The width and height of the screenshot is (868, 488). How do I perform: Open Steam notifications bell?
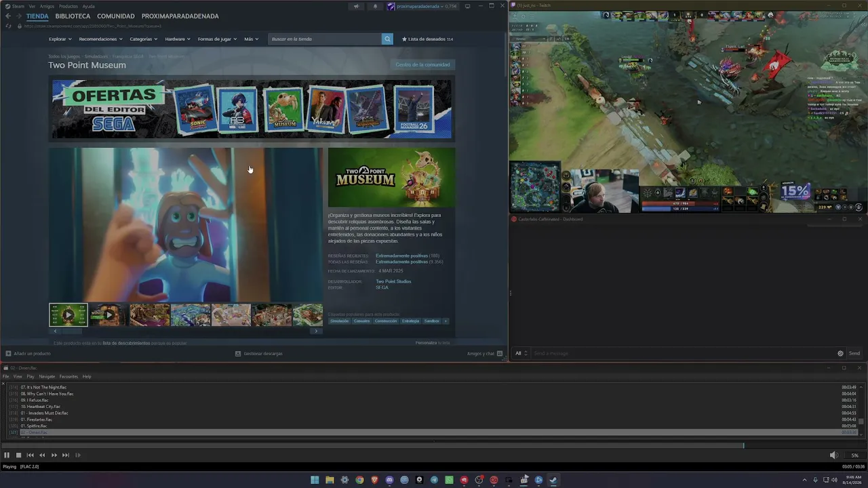pyautogui.click(x=375, y=6)
